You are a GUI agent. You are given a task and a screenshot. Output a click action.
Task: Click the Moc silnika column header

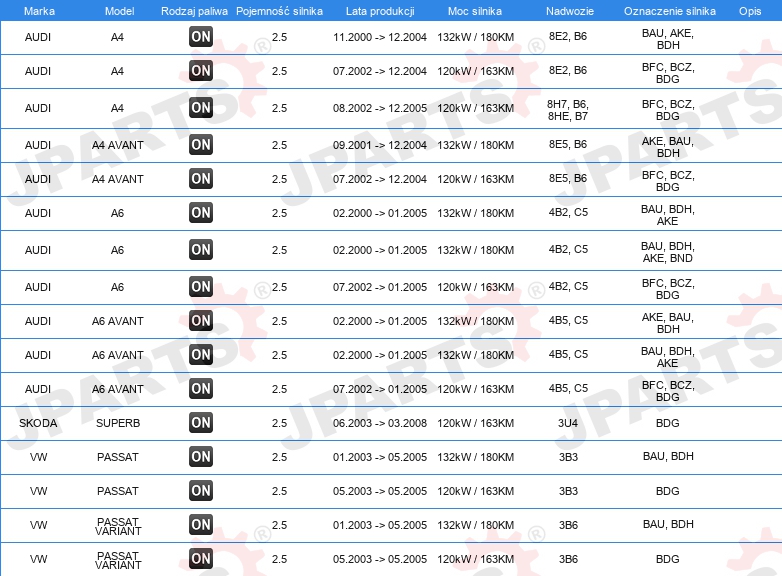click(x=475, y=11)
